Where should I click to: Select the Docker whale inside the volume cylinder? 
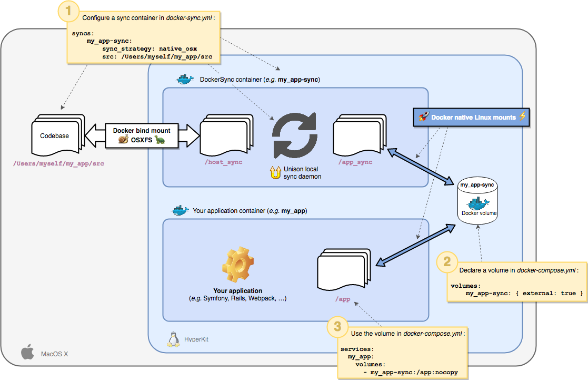coord(478,203)
